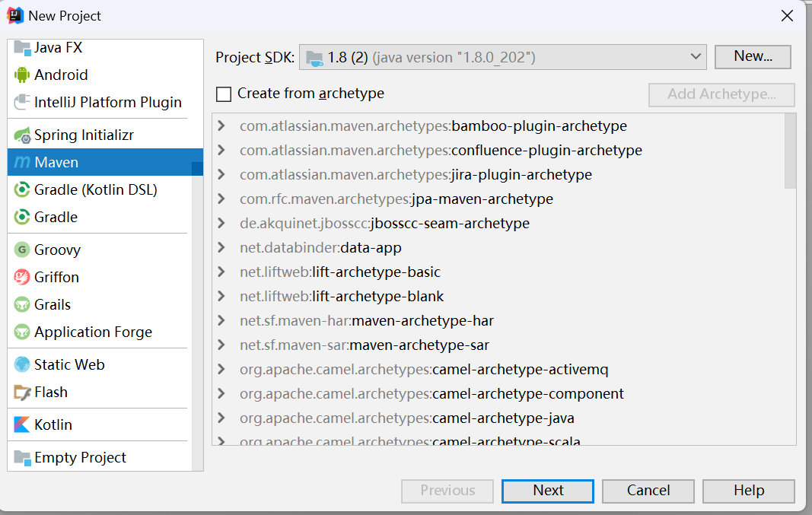Expand camel-archetype-java node
Screen dimensions: 812x515
tap(221, 418)
